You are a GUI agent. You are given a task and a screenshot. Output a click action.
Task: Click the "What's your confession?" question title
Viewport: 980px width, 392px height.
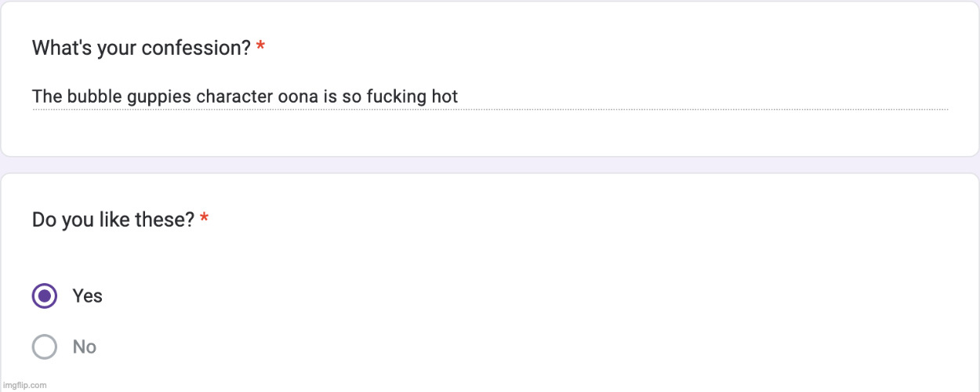141,49
